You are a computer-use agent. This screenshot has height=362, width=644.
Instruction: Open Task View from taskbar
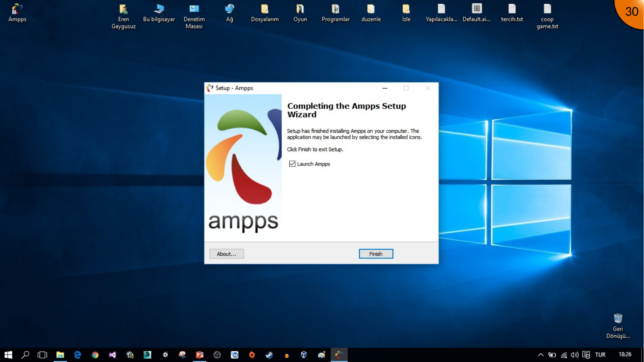pyautogui.click(x=43, y=355)
